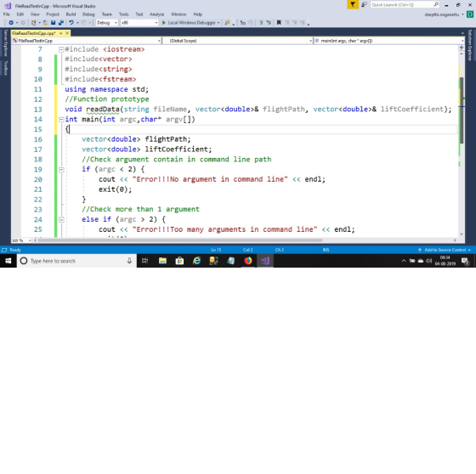
Task: Click the status bar Ln 15 indicator
Action: (x=216, y=250)
